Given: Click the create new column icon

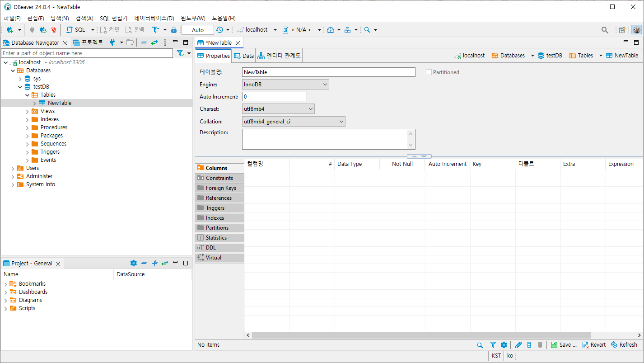Looking at the screenshot, I should [529, 345].
